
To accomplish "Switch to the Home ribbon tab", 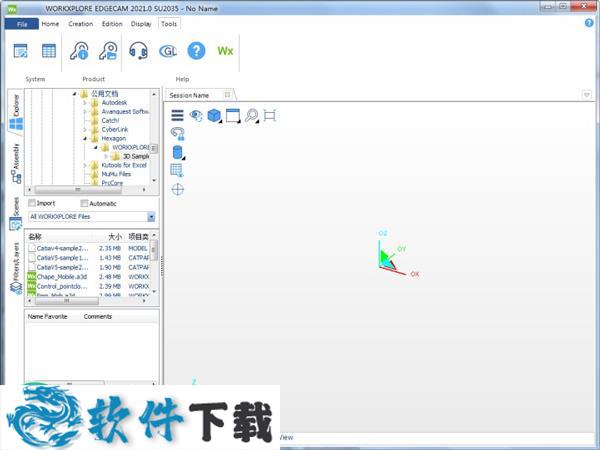I will click(x=50, y=24).
